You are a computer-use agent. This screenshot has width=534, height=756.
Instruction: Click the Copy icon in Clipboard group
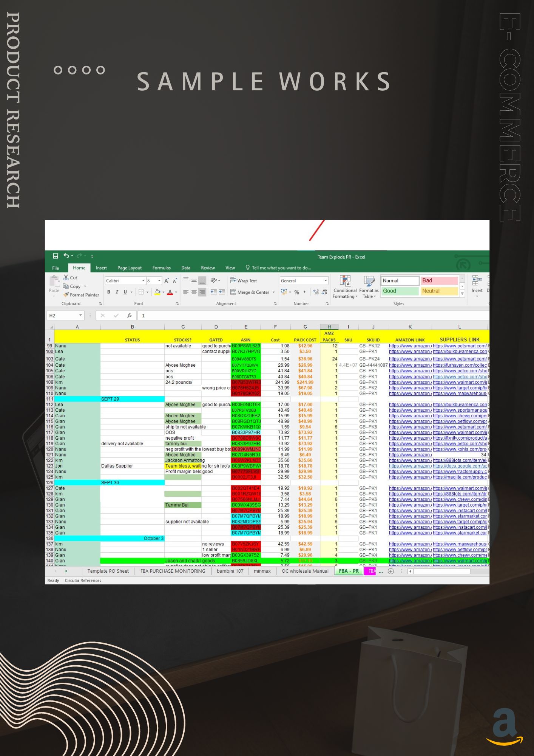[66, 286]
